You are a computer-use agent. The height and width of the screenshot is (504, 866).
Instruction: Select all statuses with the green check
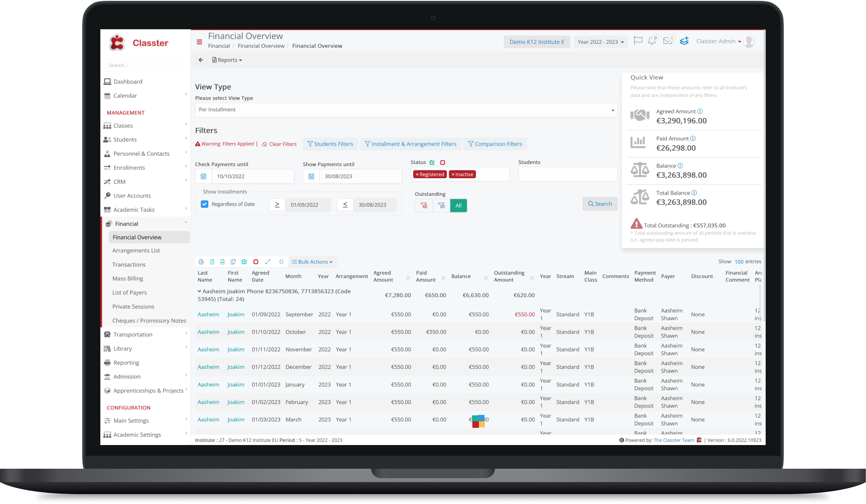pos(432,162)
